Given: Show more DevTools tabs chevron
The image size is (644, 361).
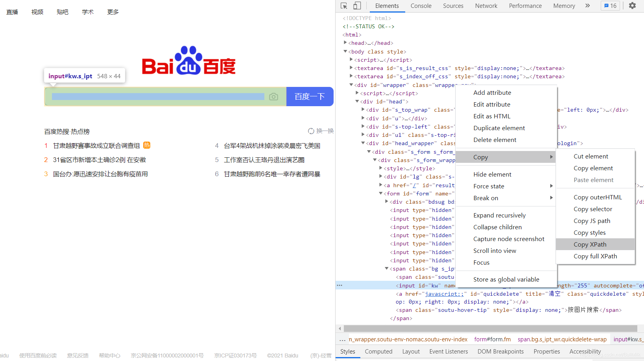Looking at the screenshot, I should (x=587, y=6).
